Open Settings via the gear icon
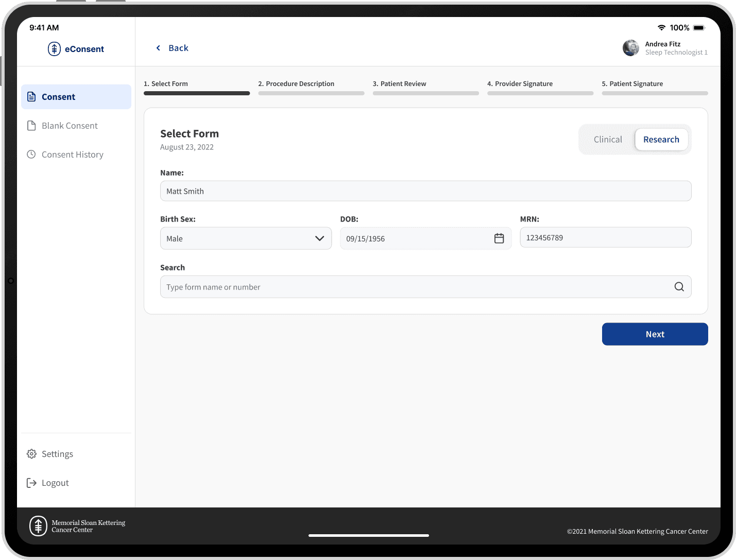 pyautogui.click(x=32, y=454)
